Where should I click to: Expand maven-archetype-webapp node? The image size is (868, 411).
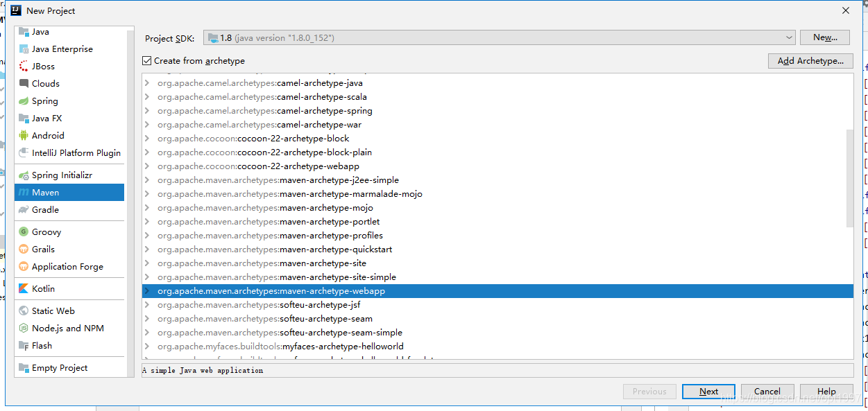(147, 291)
